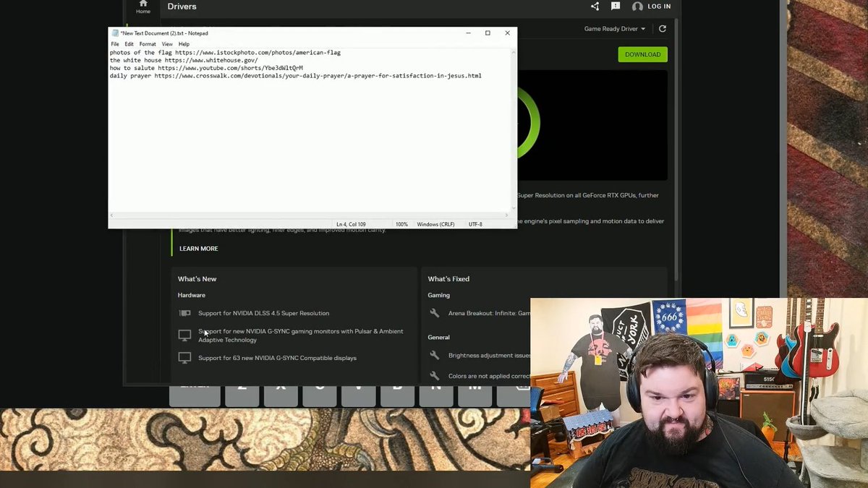Click the 100% zoom status entry

pyautogui.click(x=401, y=224)
